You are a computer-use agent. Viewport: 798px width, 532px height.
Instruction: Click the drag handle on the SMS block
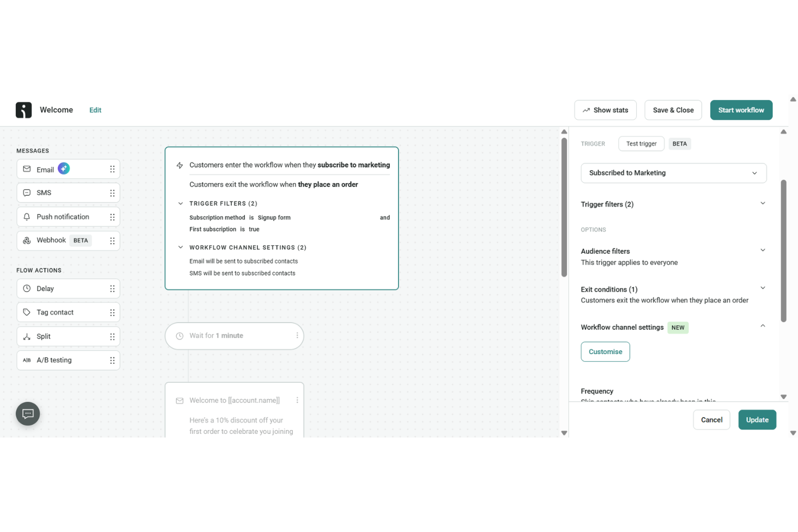pyautogui.click(x=112, y=193)
